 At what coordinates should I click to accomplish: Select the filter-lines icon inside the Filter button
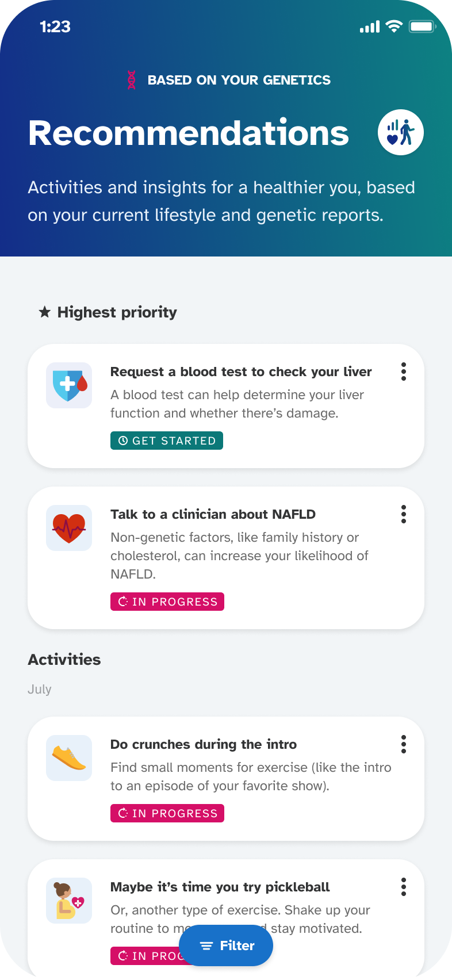[x=205, y=945]
